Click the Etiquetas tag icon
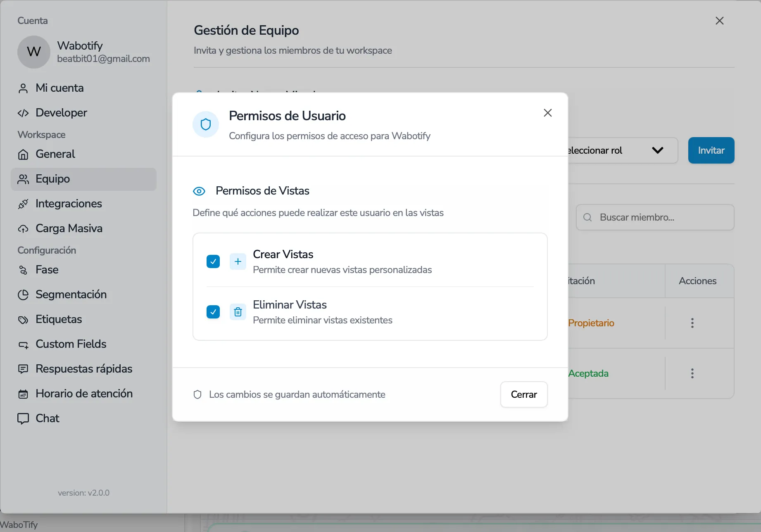761x532 pixels. (x=23, y=320)
